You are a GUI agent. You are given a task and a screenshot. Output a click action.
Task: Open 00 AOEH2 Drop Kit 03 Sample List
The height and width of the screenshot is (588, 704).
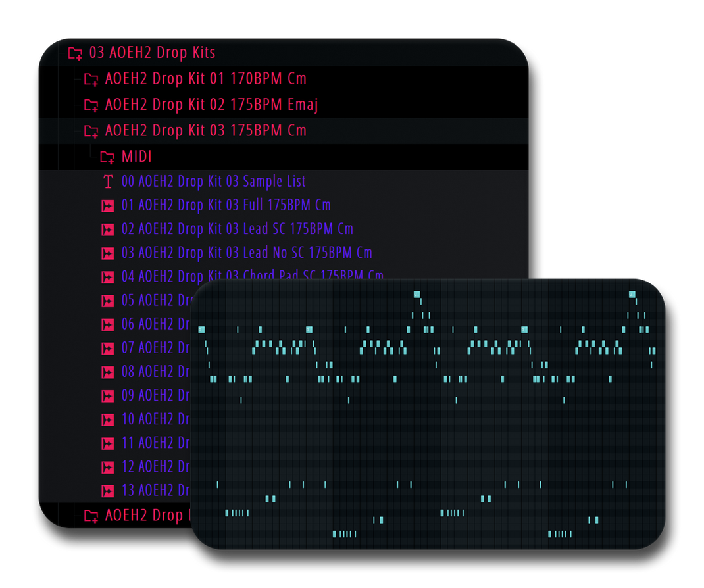(x=213, y=182)
